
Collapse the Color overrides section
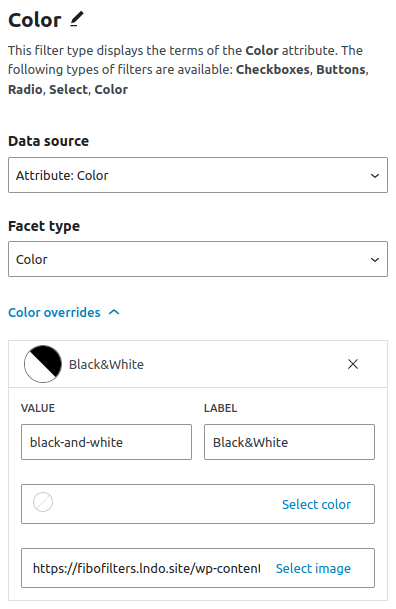[x=64, y=312]
